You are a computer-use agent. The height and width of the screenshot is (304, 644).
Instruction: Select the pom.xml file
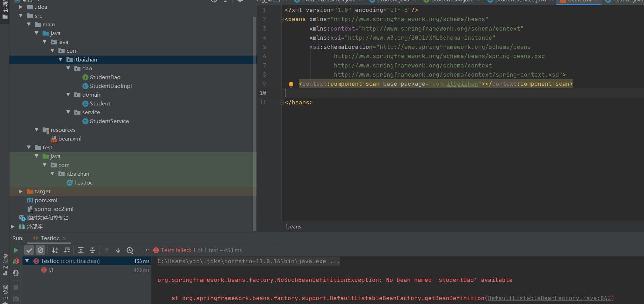[46, 200]
